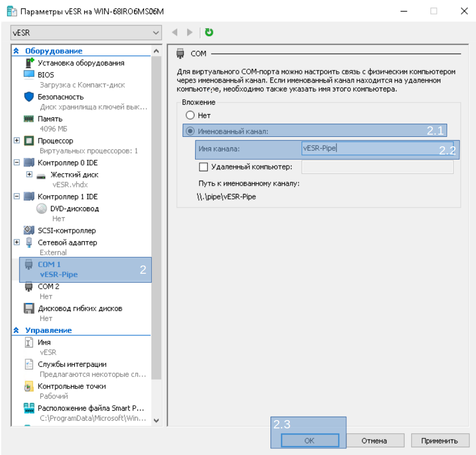Select 'Безопасность' in the tree
This screenshot has width=476, height=455.
61,97
